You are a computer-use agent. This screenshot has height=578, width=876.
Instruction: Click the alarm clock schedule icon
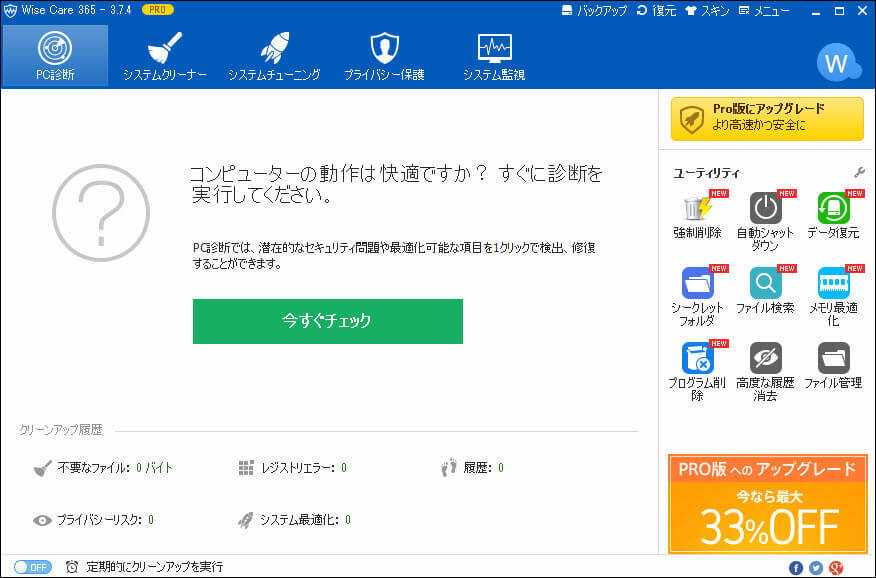[x=72, y=567]
